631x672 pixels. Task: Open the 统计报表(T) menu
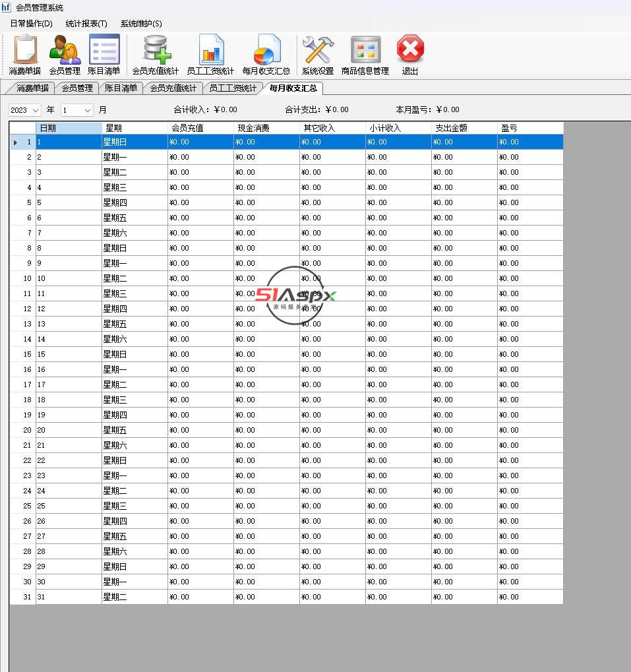pyautogui.click(x=86, y=24)
